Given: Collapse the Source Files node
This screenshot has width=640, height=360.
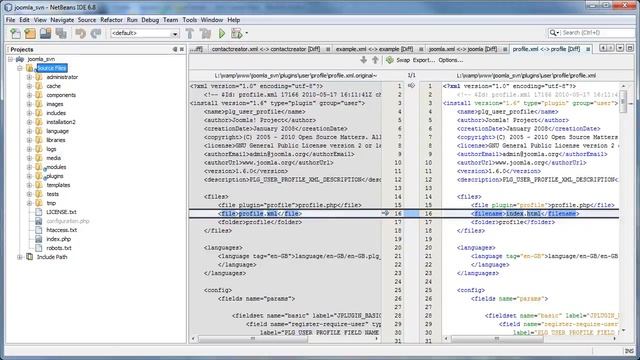Looking at the screenshot, I should tap(20, 68).
